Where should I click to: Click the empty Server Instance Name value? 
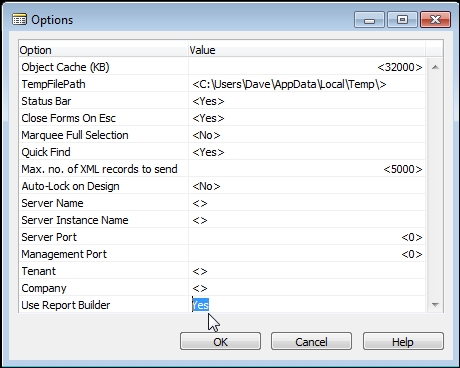(x=199, y=220)
